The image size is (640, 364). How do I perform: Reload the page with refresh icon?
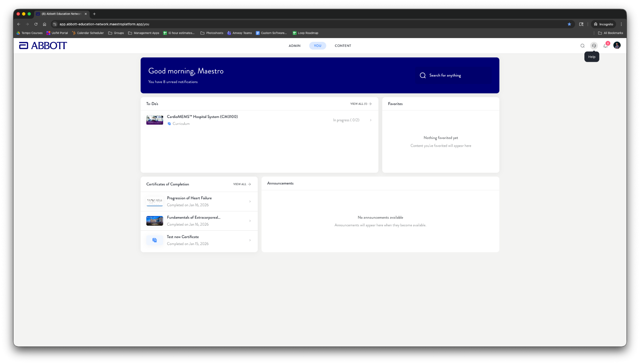point(36,24)
